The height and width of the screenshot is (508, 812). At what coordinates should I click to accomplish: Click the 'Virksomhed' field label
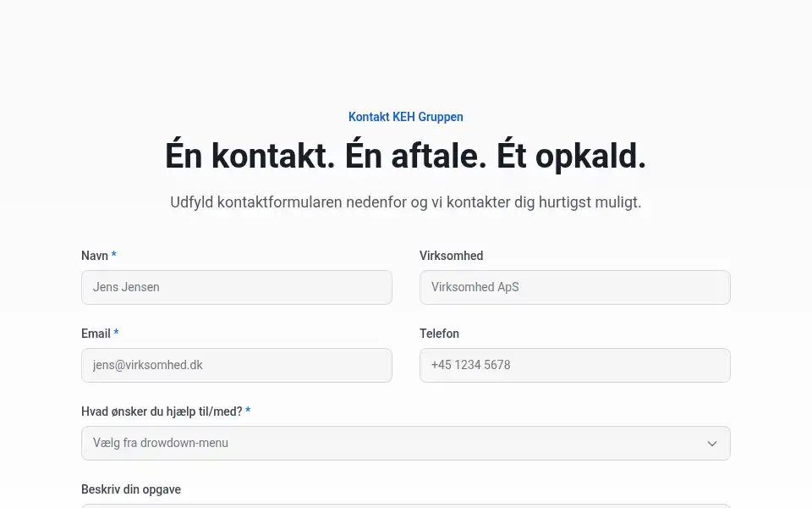(451, 256)
